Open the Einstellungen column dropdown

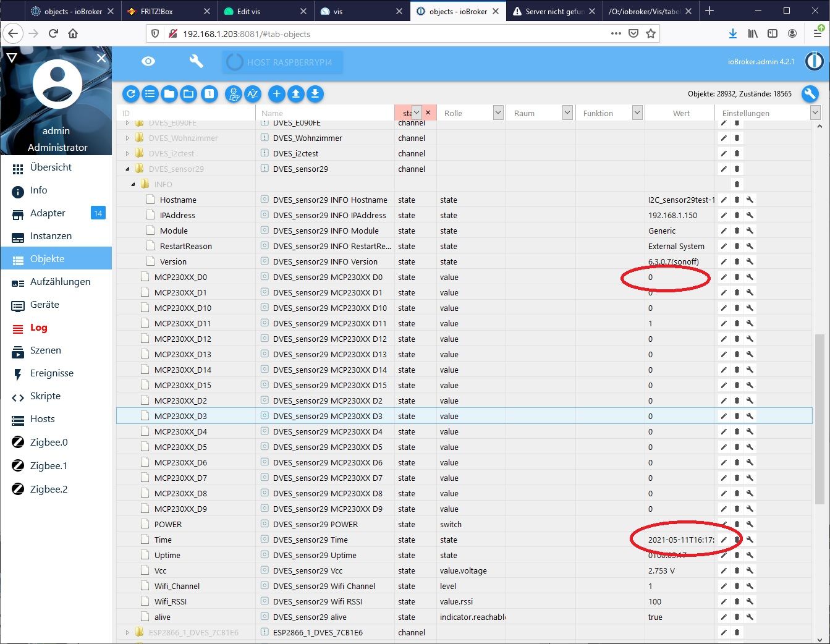815,112
